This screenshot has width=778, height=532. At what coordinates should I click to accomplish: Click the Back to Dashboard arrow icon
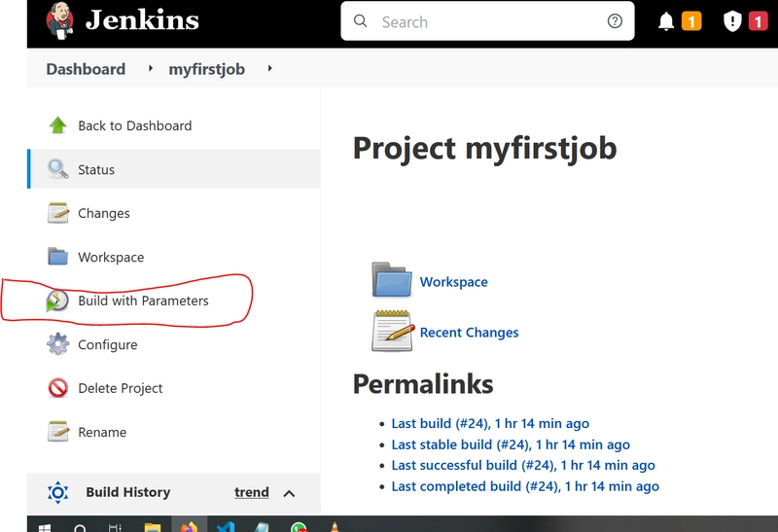[58, 125]
